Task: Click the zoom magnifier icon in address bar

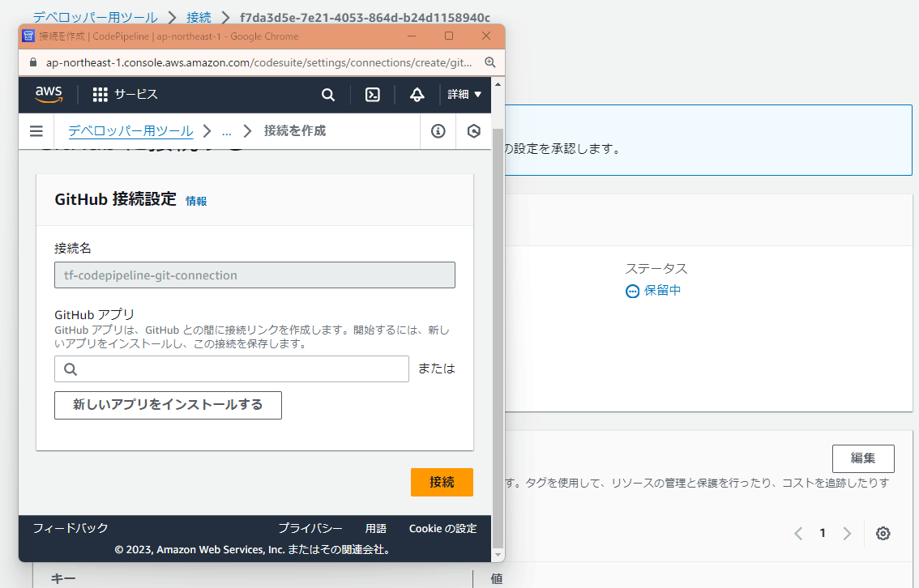Action: [490, 62]
